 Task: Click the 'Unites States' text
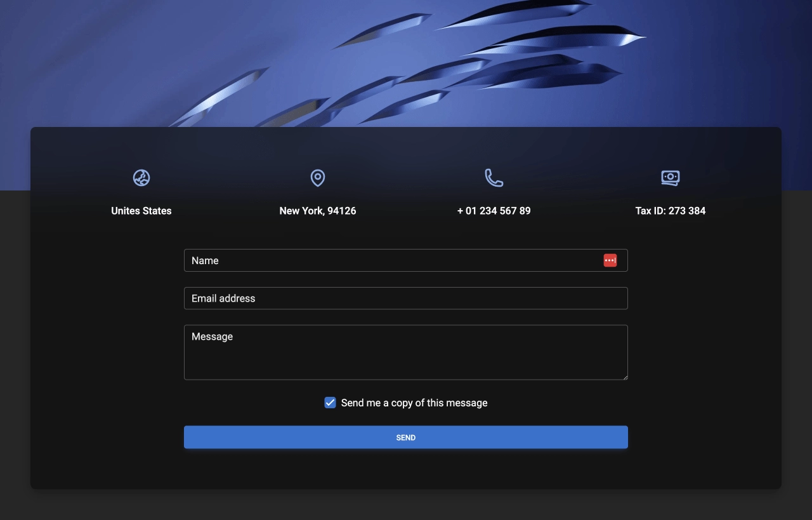tap(141, 211)
